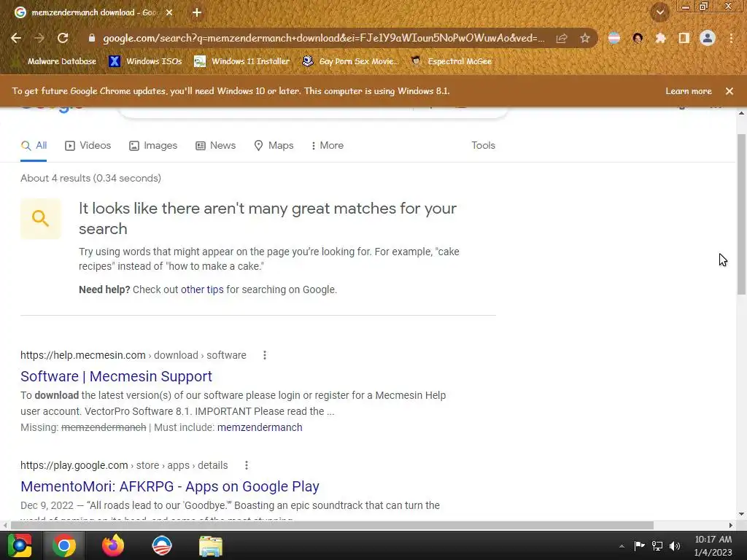Open the striped flag extension icon
Viewport: 747px width, 560px height.
pos(614,38)
